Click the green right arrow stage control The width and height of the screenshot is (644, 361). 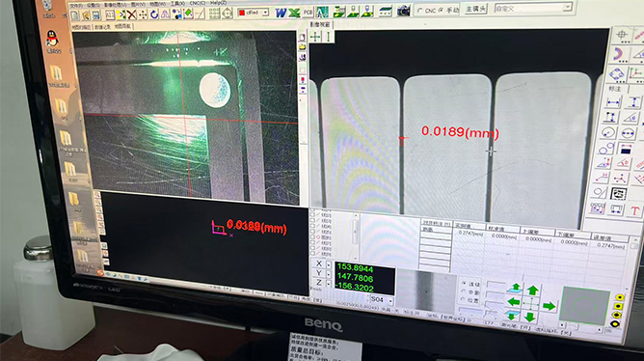click(550, 306)
